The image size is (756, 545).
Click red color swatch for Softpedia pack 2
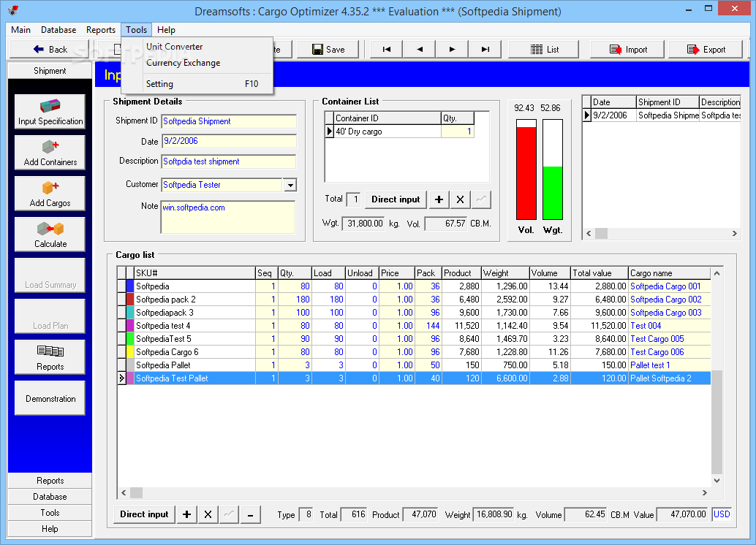tap(130, 300)
